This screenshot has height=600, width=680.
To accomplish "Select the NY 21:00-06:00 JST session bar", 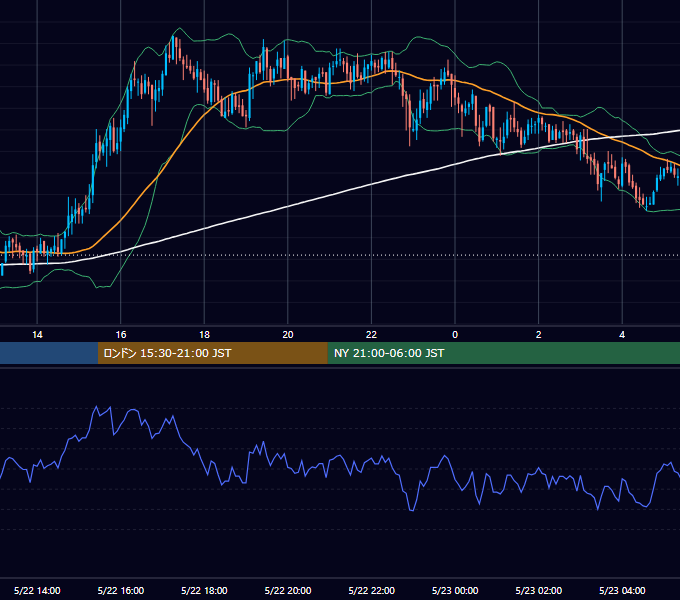I will pos(503,353).
